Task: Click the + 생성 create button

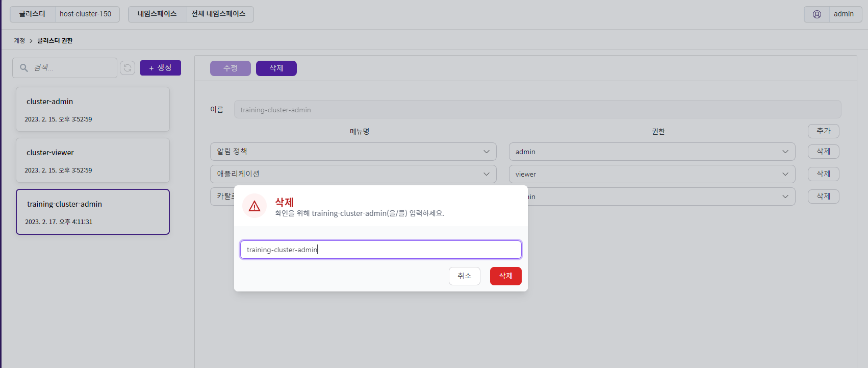Action: 161,68
